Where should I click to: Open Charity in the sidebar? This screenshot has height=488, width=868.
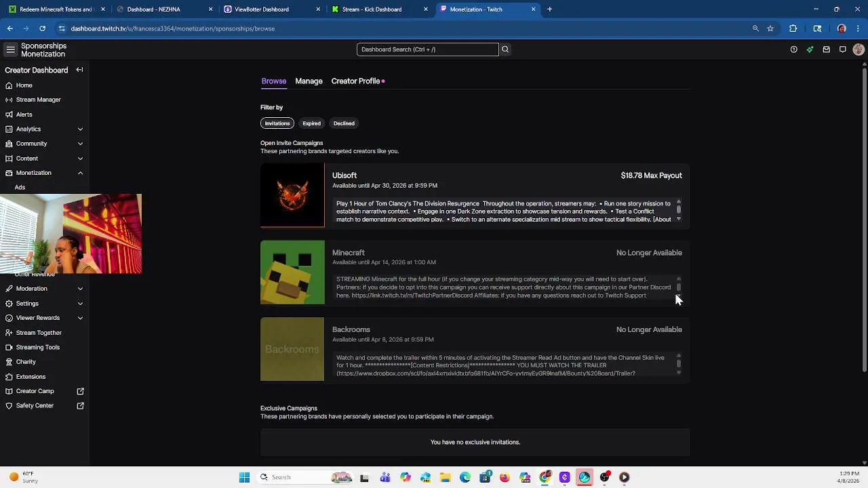coord(26,362)
